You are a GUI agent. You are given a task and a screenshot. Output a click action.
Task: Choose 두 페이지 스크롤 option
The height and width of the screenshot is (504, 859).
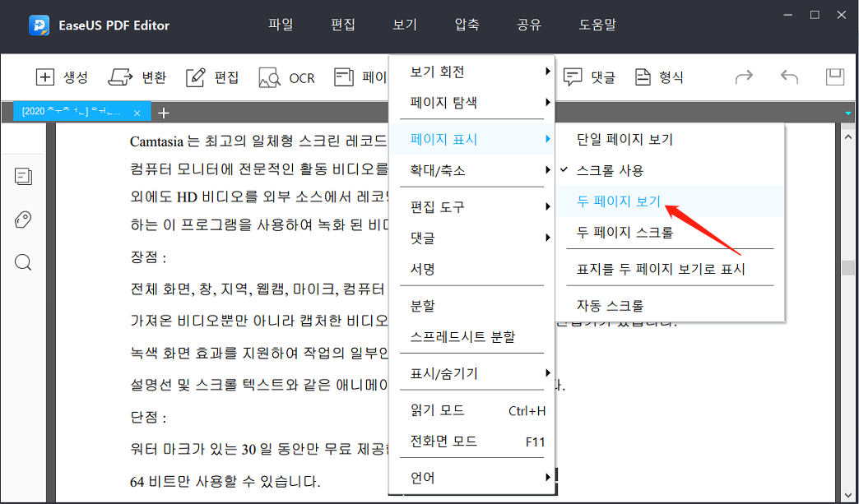pyautogui.click(x=671, y=233)
